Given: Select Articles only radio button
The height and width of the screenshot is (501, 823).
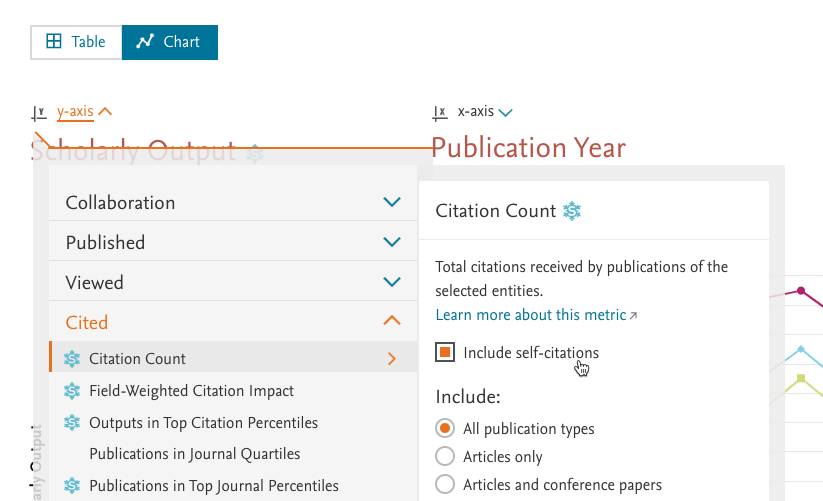Looking at the screenshot, I should [445, 456].
